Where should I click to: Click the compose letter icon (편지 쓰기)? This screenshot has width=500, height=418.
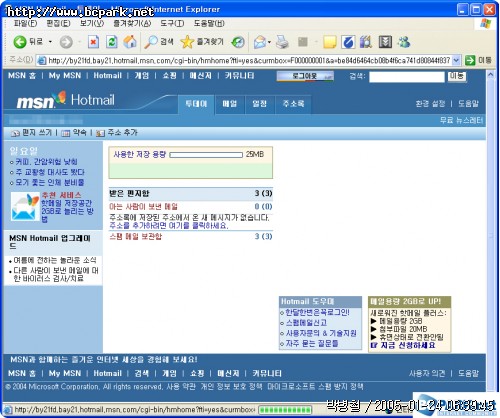[15, 133]
